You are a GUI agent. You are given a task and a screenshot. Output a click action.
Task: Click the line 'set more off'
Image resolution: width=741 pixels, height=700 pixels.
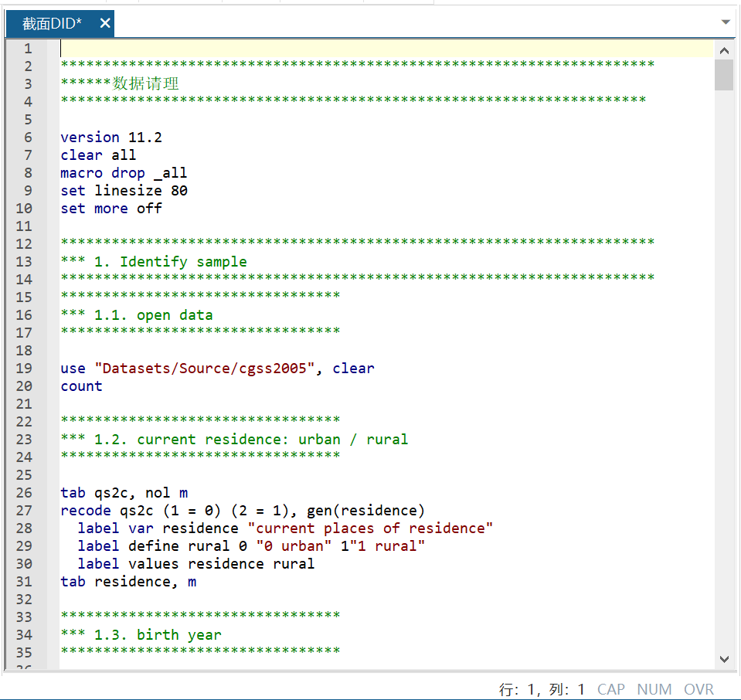click(111, 209)
